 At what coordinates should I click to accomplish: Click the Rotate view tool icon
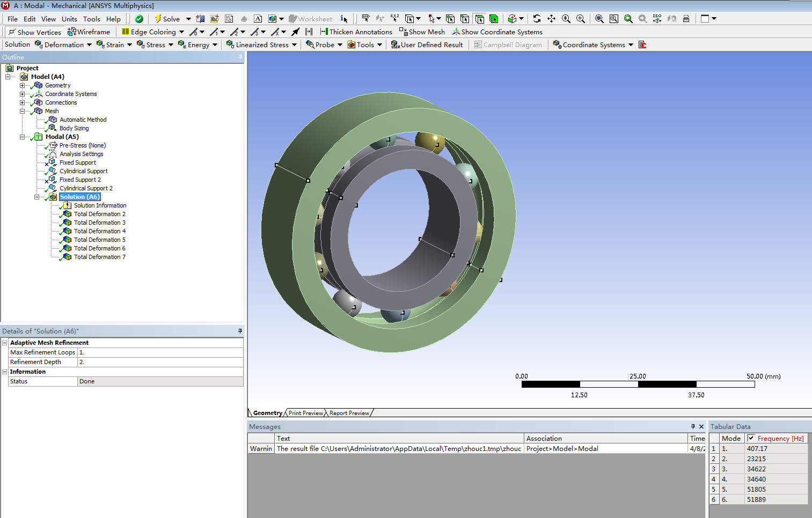(537, 19)
